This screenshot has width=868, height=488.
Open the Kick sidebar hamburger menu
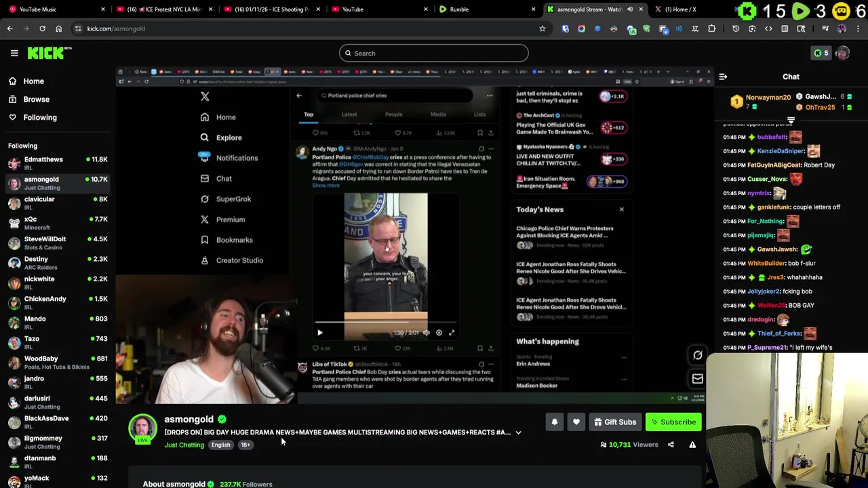pyautogui.click(x=14, y=53)
